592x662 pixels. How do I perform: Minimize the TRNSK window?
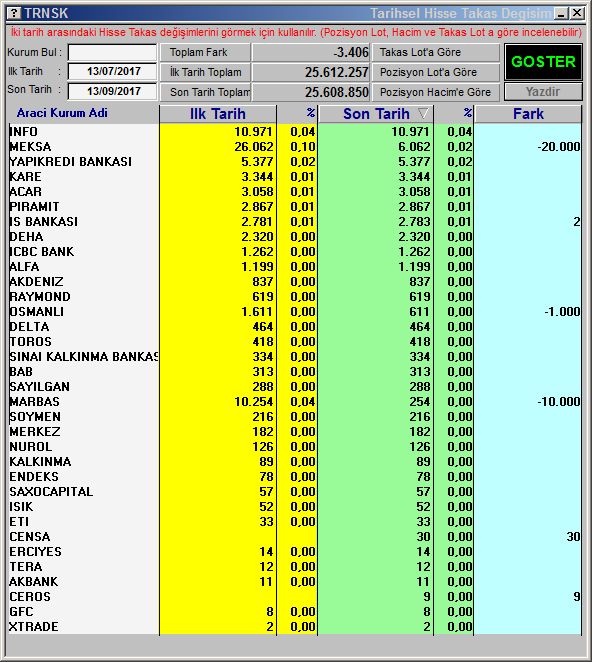click(x=561, y=14)
